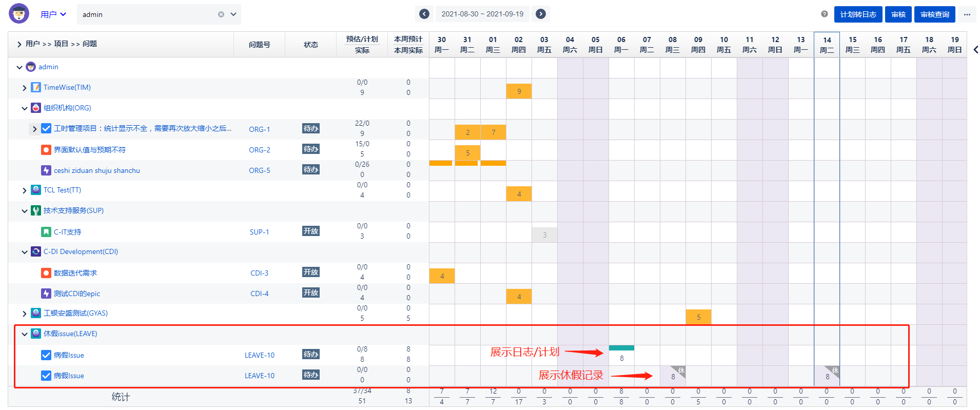Viewport: 980px width, 410px height.
Task: Click the orange 9-hour block on TimeWise
Action: [519, 91]
